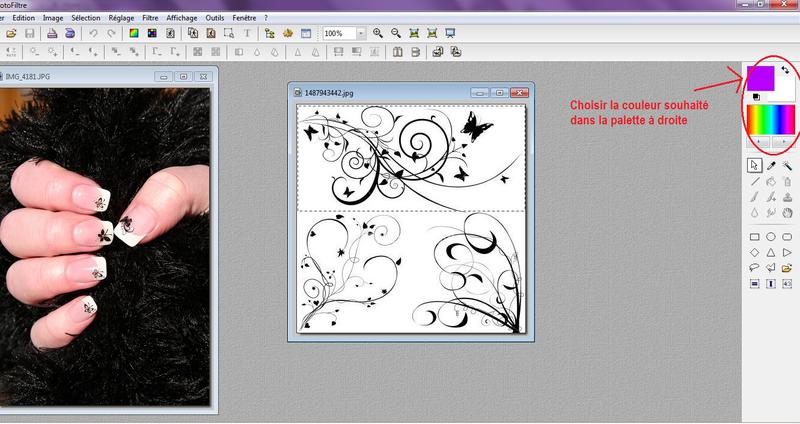The height and width of the screenshot is (424, 800).
Task: Click the purple foreground color swatch
Action: 760,77
